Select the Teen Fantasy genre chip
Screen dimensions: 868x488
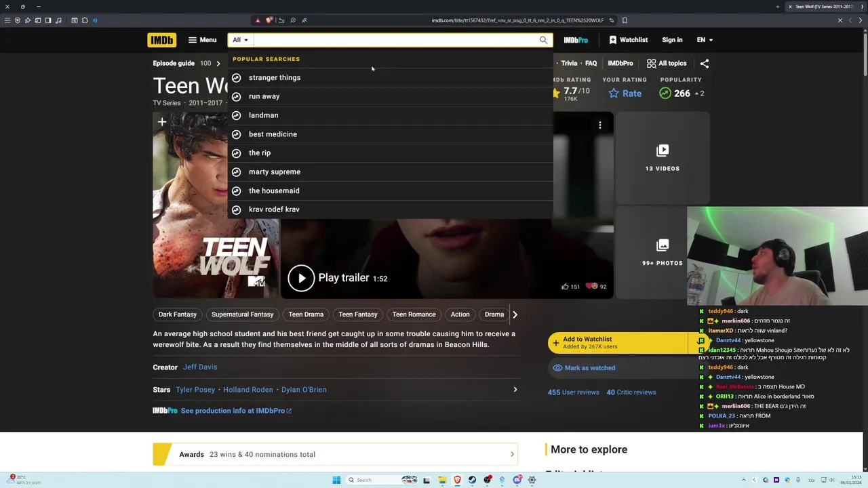tap(358, 314)
